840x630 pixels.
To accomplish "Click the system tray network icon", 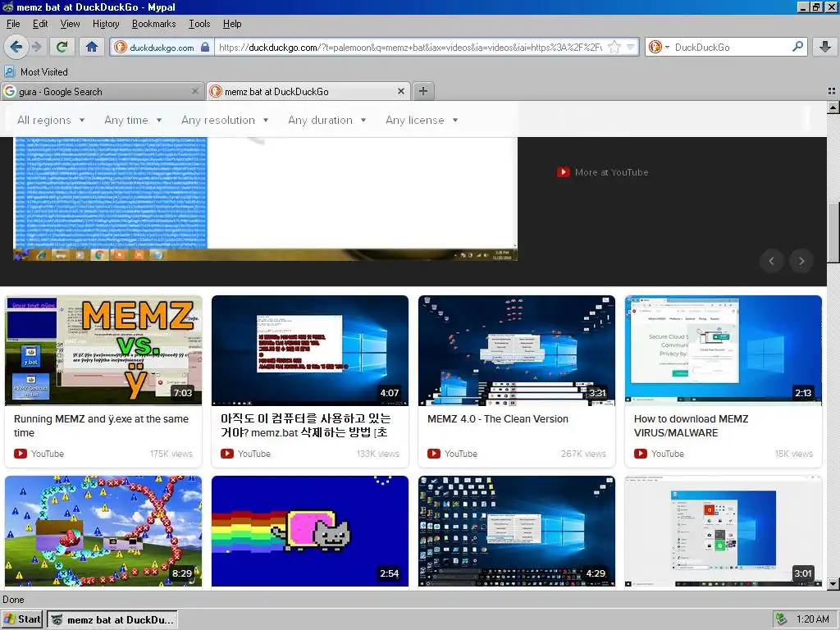I will [782, 619].
